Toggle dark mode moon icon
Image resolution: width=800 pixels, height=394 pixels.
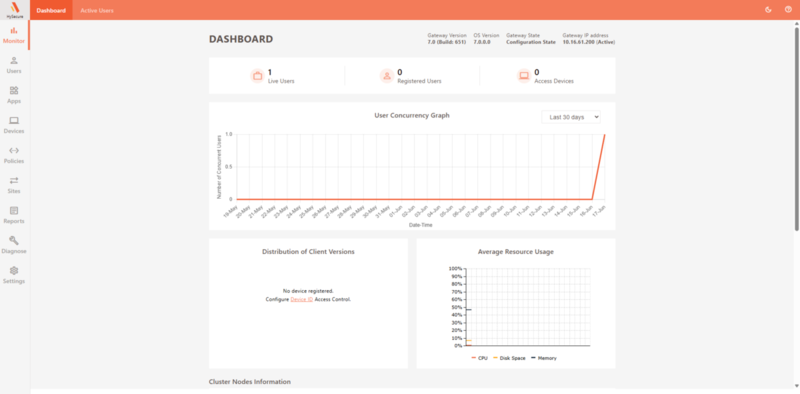[x=768, y=10]
